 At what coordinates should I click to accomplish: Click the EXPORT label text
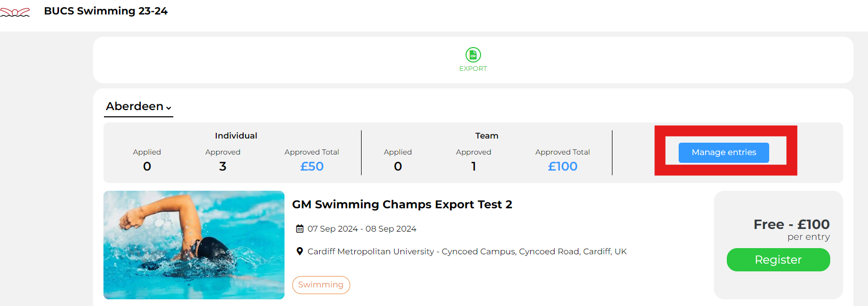pyautogui.click(x=473, y=69)
